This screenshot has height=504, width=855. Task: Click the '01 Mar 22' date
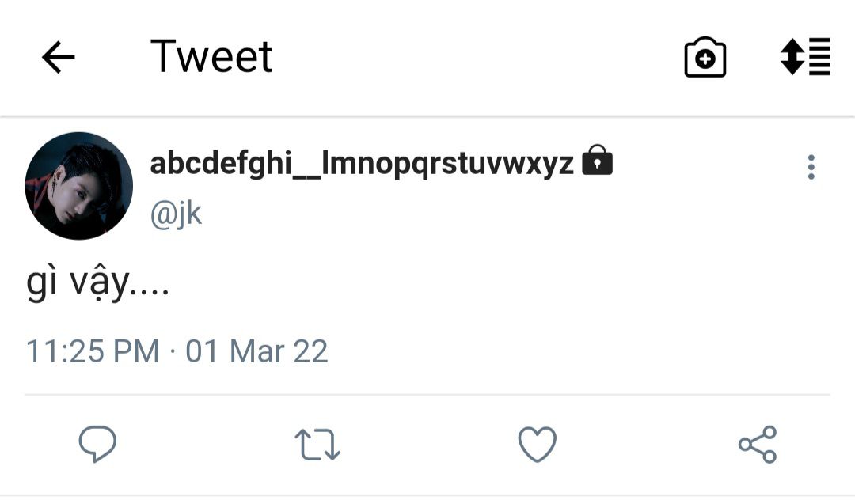256,351
